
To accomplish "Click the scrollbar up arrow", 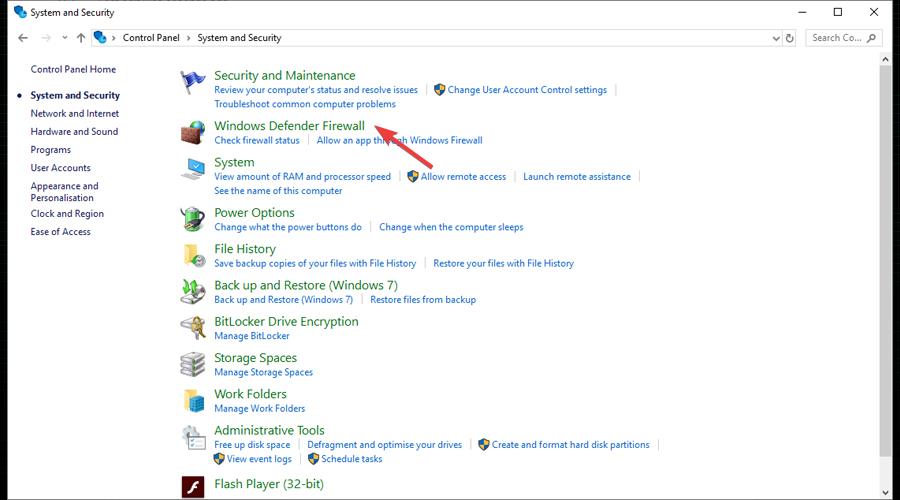I will click(885, 59).
